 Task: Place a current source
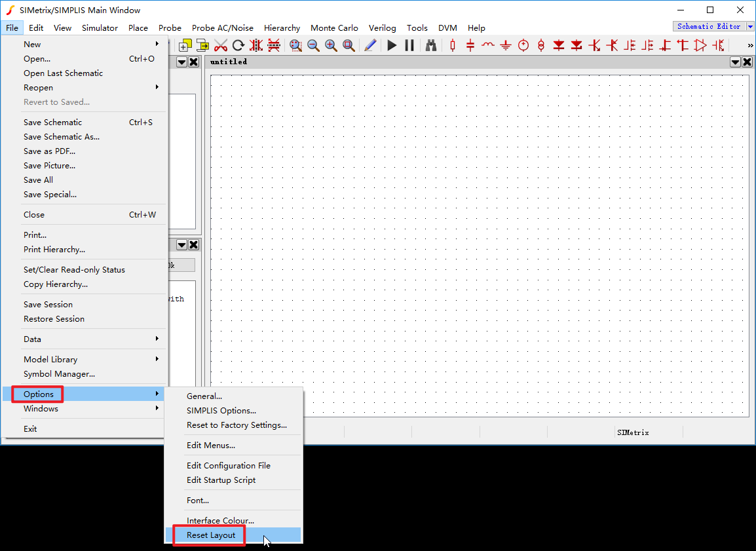541,45
